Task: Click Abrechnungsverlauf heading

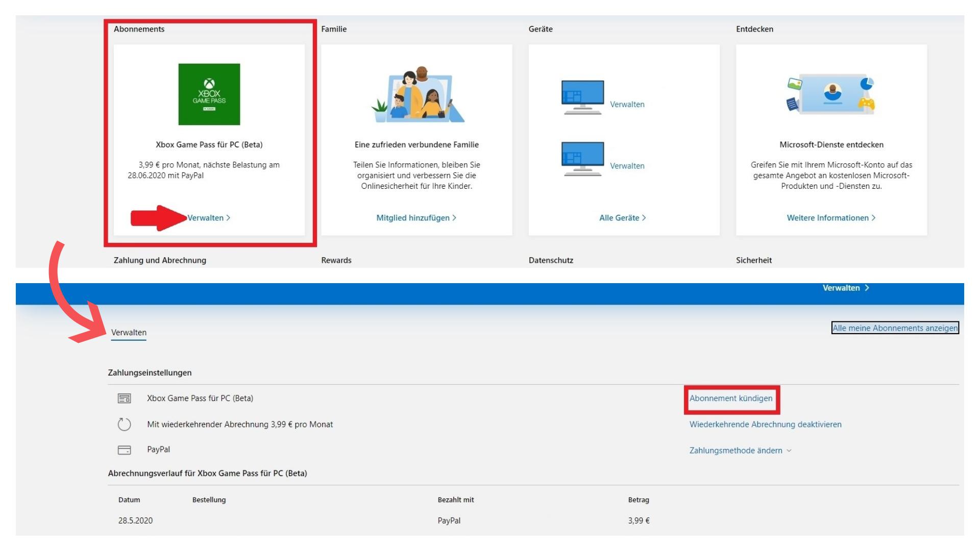Action: [x=207, y=473]
